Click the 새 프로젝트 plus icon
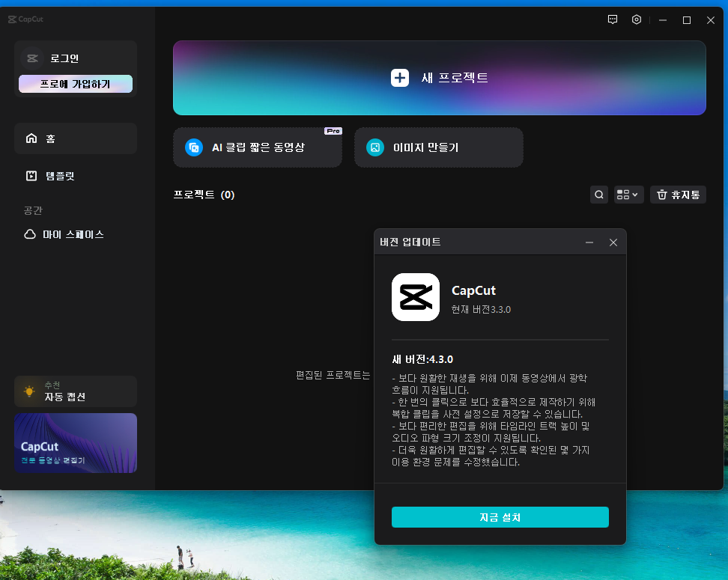Image resolution: width=728 pixels, height=580 pixels. tap(400, 78)
